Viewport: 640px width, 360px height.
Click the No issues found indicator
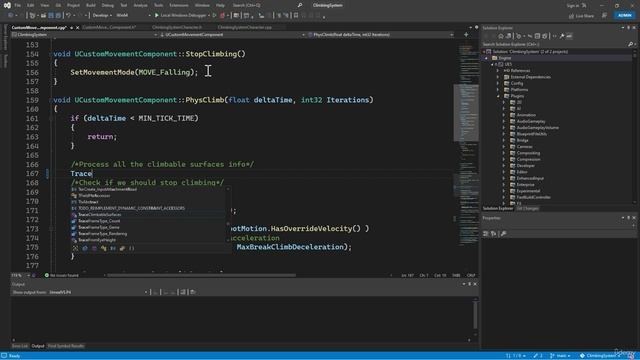pos(62,276)
